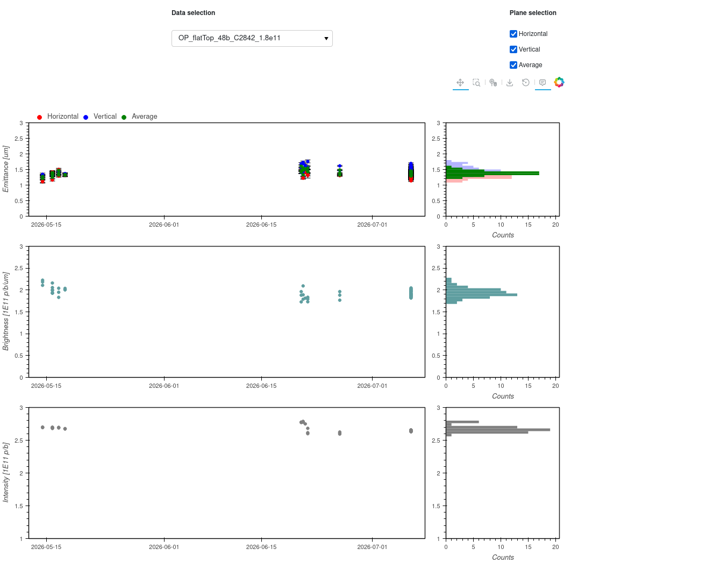Viewport: 728px width, 563px height.
Task: Click the colorful Bokeh logo
Action: (x=559, y=82)
